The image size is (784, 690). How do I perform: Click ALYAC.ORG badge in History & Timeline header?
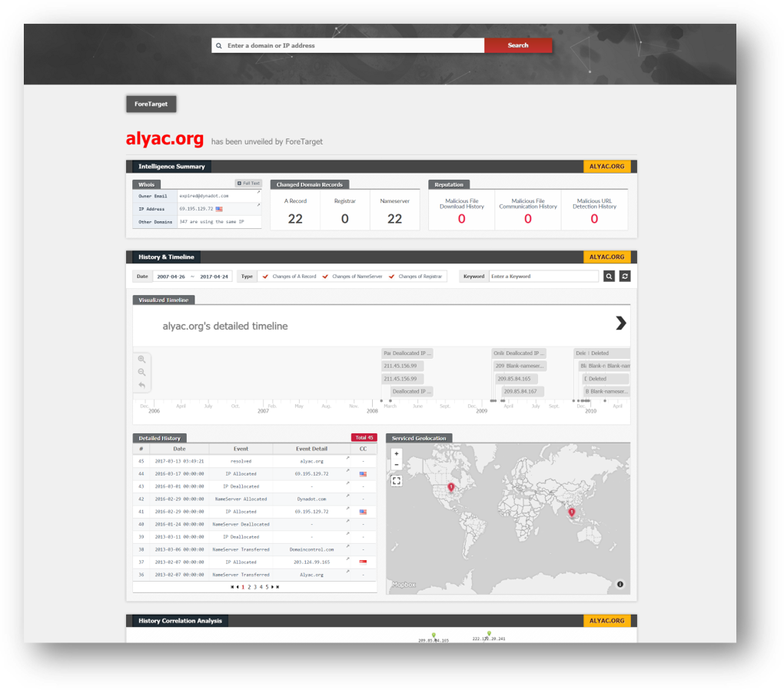point(606,257)
